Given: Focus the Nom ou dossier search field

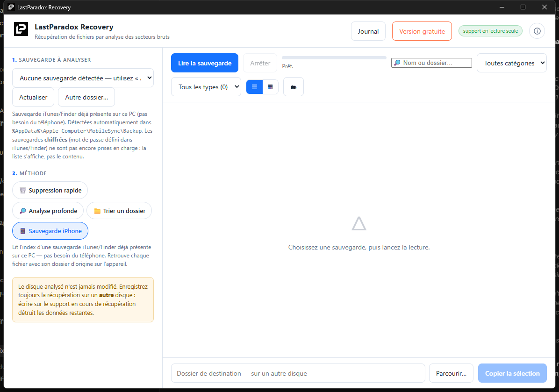Looking at the screenshot, I should [431, 63].
